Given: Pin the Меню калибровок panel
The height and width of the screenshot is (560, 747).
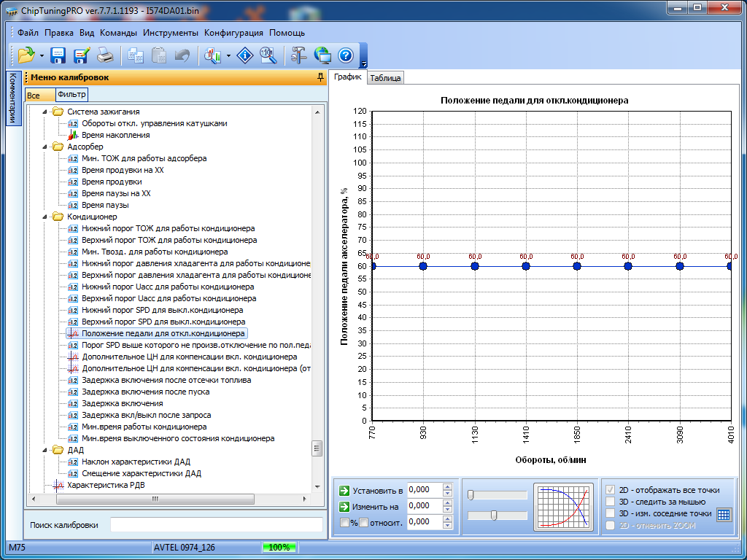Looking at the screenshot, I should (x=320, y=77).
